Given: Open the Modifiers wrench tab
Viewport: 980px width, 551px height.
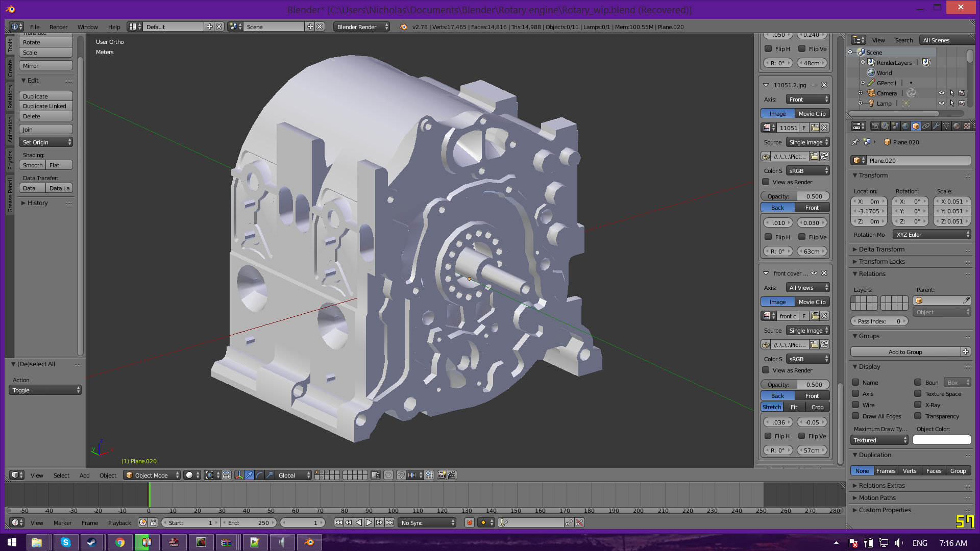Looking at the screenshot, I should pyautogui.click(x=936, y=126).
